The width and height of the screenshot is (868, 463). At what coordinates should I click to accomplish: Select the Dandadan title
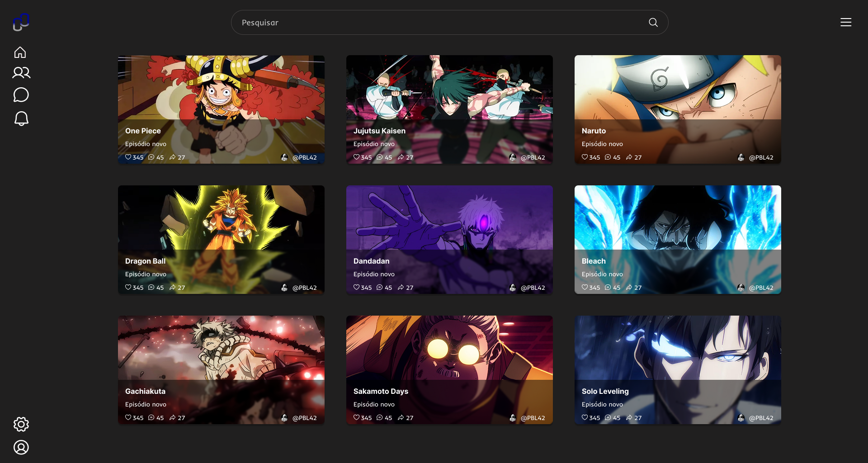371,261
